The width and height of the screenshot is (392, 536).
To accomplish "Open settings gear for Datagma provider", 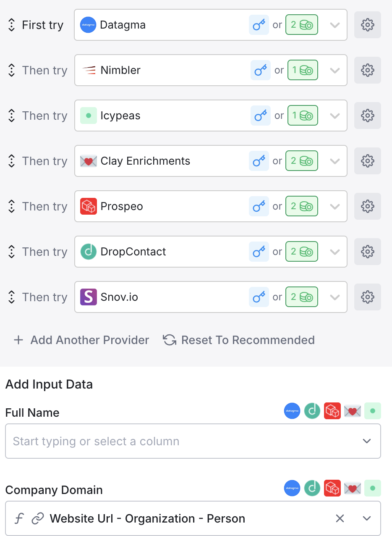I will click(x=367, y=25).
